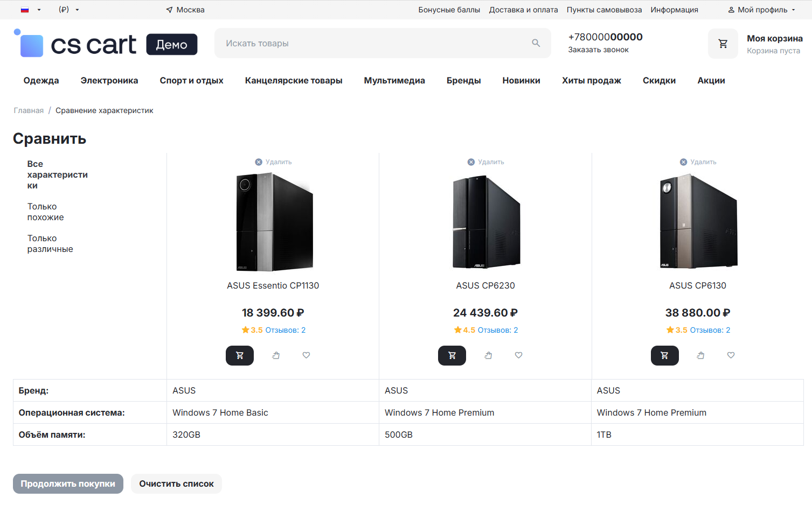Go to Новинки menu item
The width and height of the screenshot is (812, 505).
point(521,80)
